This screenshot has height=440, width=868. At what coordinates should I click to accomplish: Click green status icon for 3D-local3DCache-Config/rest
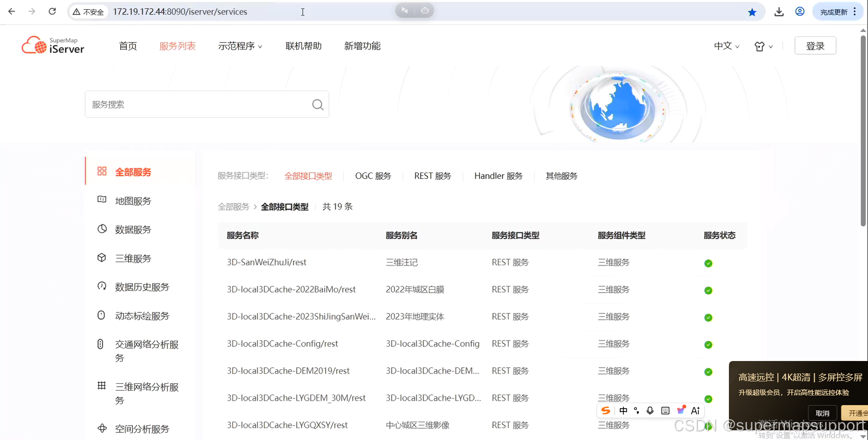click(708, 345)
